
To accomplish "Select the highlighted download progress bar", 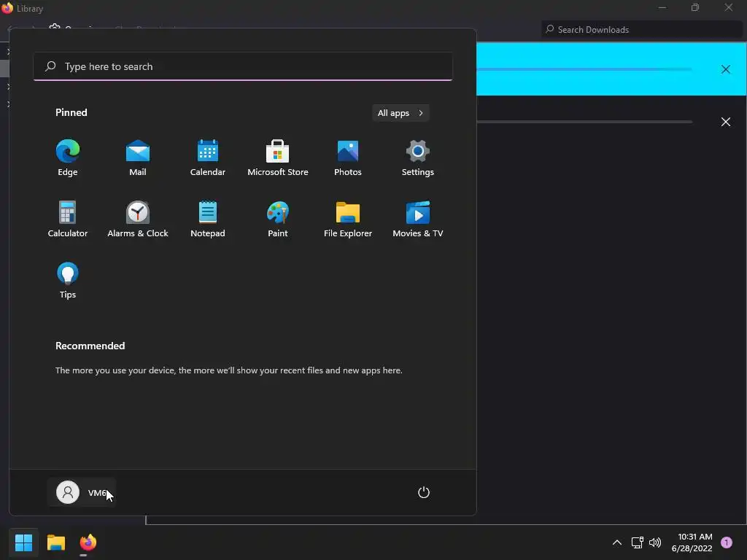I will [x=584, y=69].
